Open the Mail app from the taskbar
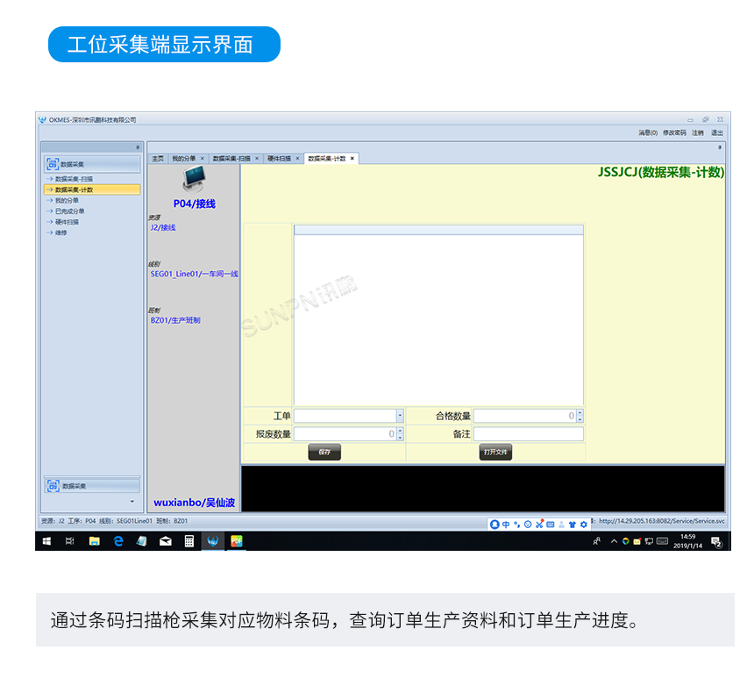Viewport: 754px width, 700px height. tap(165, 541)
